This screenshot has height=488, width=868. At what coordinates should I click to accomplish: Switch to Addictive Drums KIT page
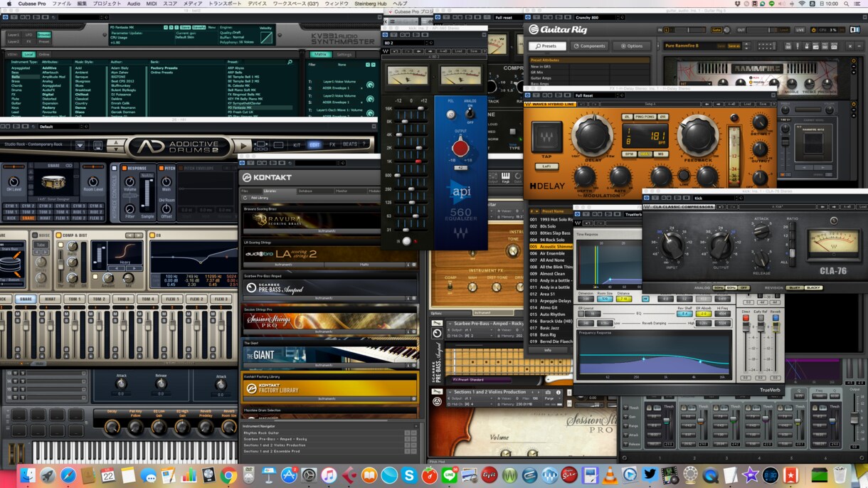(x=297, y=144)
